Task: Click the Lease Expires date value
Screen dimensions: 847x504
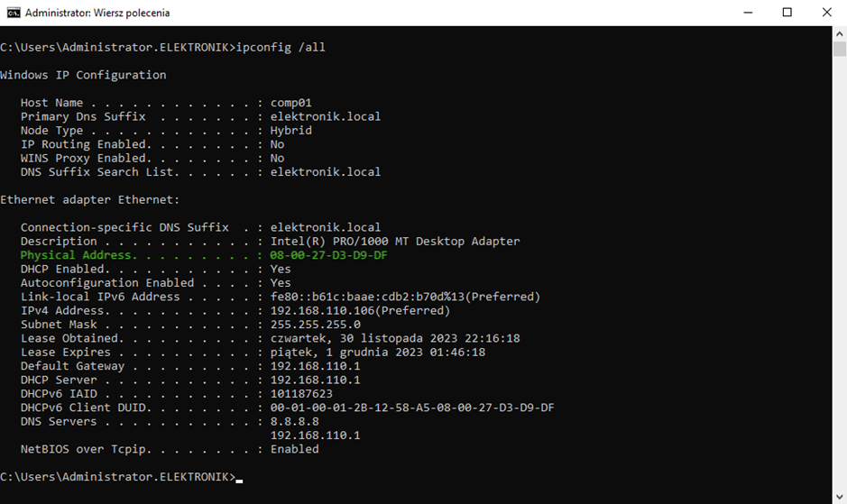Action: (x=378, y=353)
